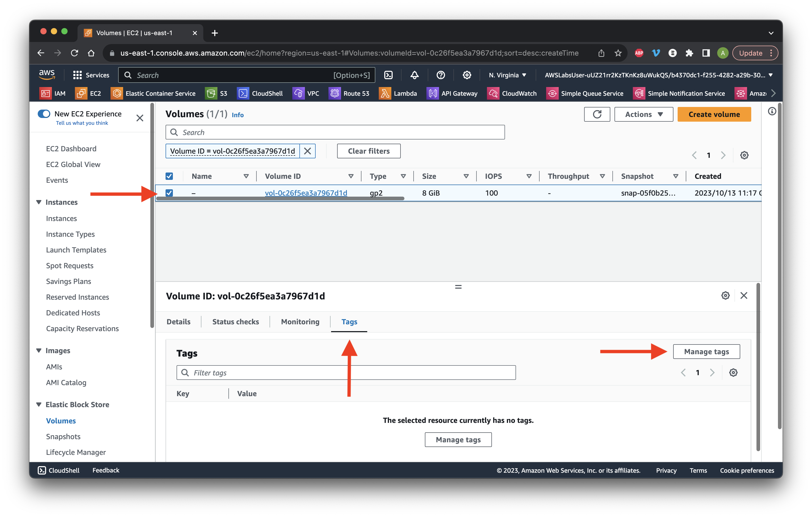Open the info side panel icon
The image size is (812, 517).
point(772,111)
